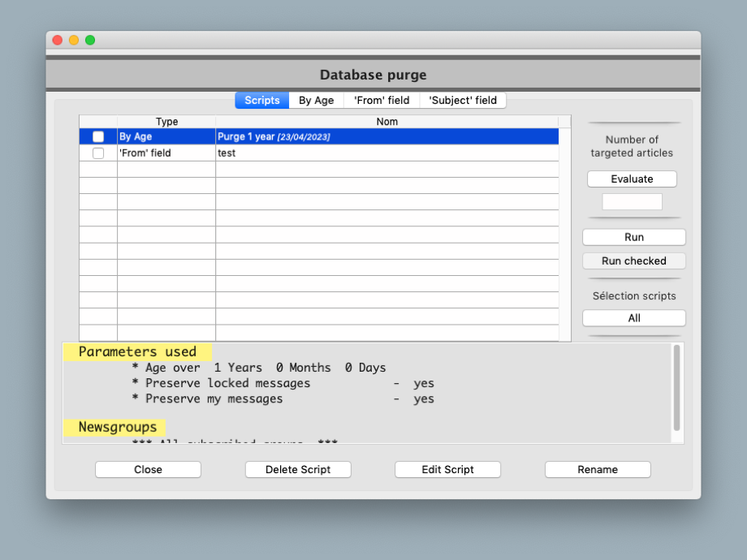Go to the 'Subject' field tab
The image size is (747, 560).
pyautogui.click(x=463, y=101)
